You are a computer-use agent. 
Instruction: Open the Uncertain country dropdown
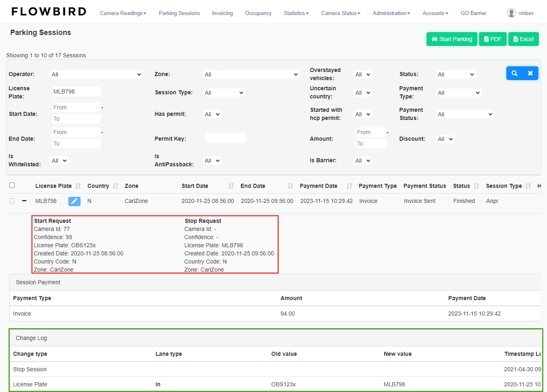coord(363,93)
